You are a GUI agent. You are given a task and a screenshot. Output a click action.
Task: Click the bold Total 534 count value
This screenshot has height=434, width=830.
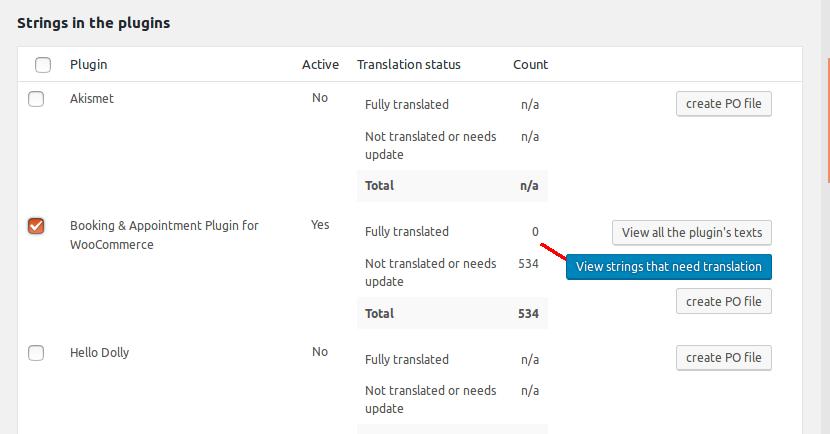(x=528, y=313)
